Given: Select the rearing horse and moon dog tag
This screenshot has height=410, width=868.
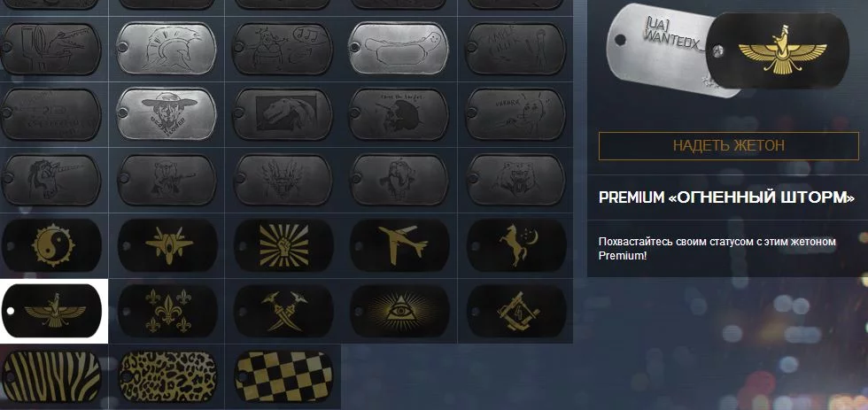Looking at the screenshot, I should (515, 245).
